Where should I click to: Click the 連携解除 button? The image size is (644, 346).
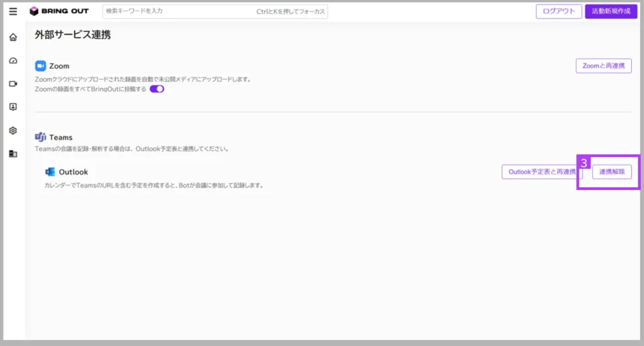(x=612, y=172)
